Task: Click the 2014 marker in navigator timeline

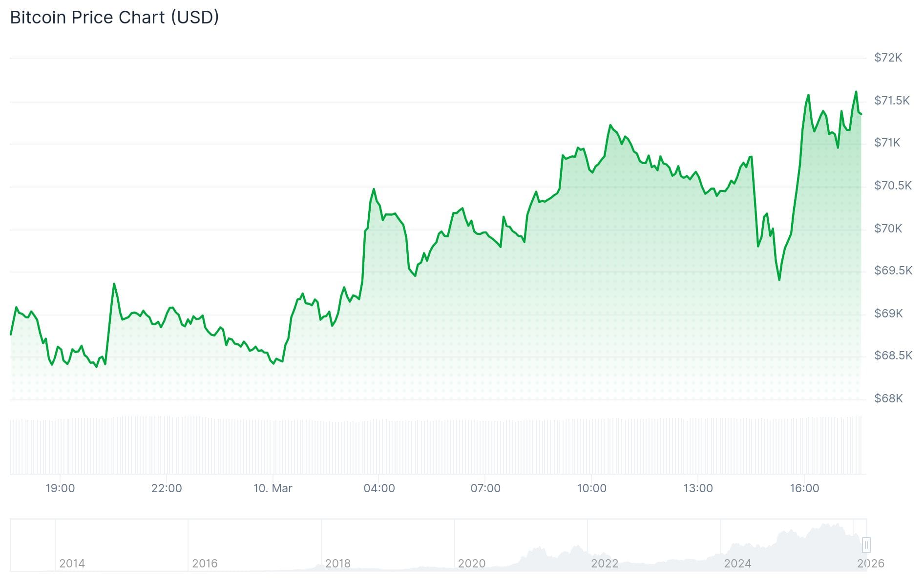Action: (x=72, y=564)
